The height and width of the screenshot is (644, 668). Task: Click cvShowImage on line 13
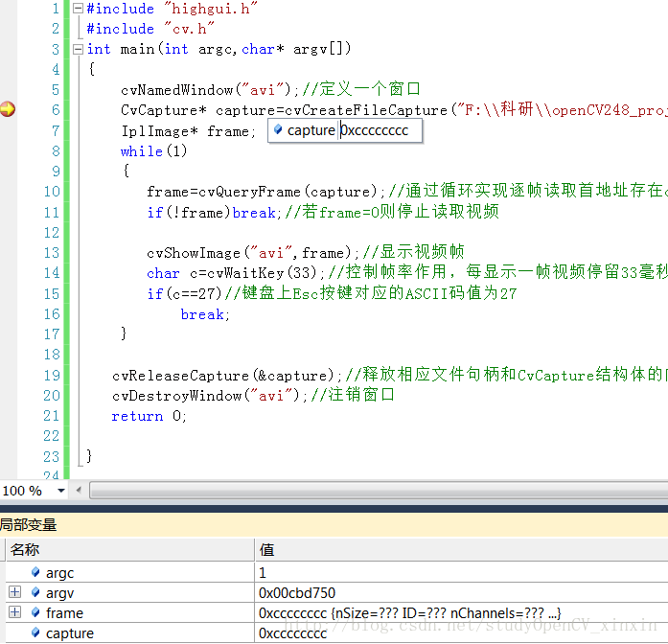(x=194, y=253)
